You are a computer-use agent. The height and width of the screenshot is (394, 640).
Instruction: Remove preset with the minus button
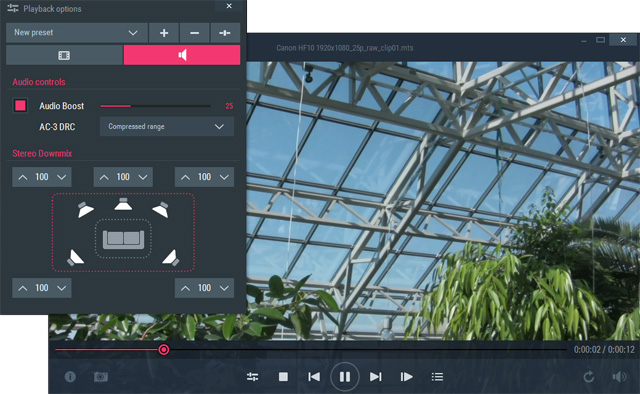(194, 33)
